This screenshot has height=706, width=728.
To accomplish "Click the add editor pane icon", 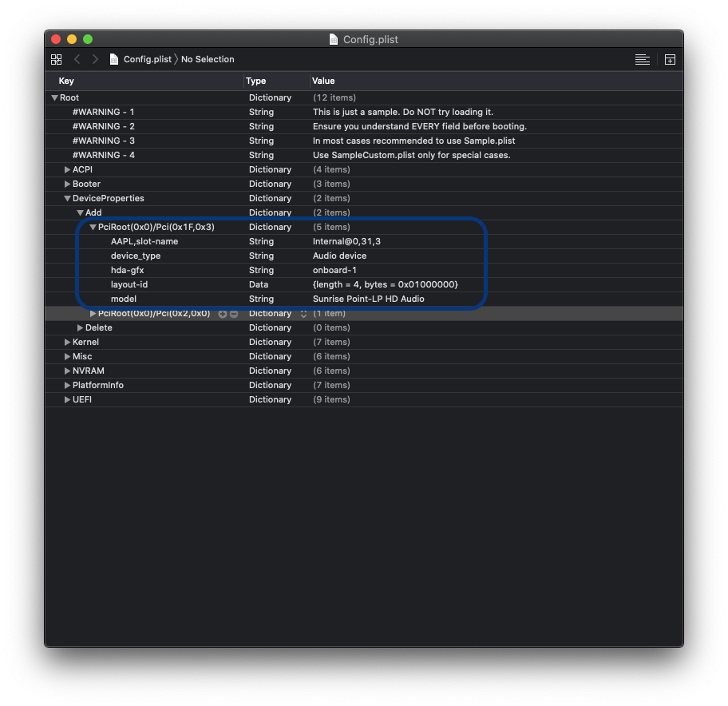I will tap(670, 59).
